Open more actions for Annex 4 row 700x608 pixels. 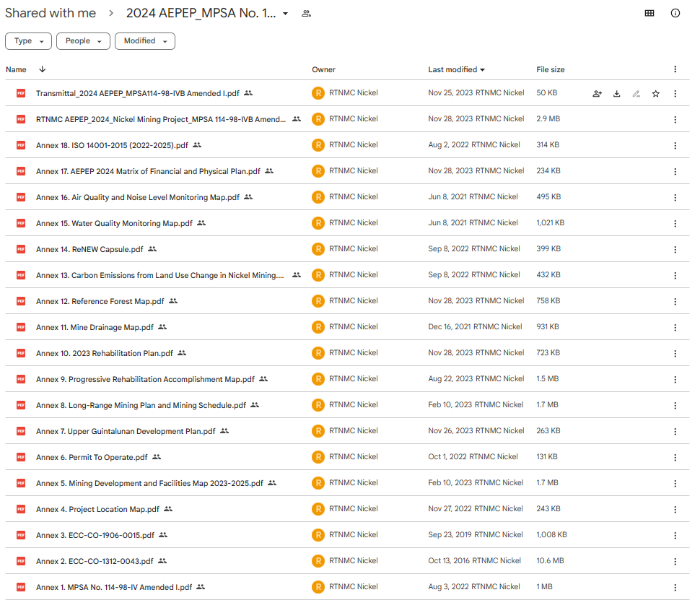pos(675,509)
